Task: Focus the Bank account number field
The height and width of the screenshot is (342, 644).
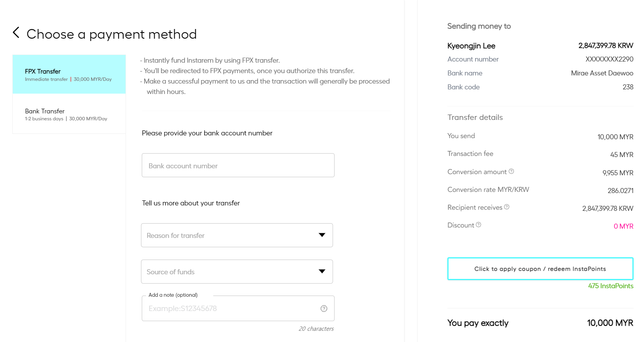Action: pyautogui.click(x=238, y=166)
